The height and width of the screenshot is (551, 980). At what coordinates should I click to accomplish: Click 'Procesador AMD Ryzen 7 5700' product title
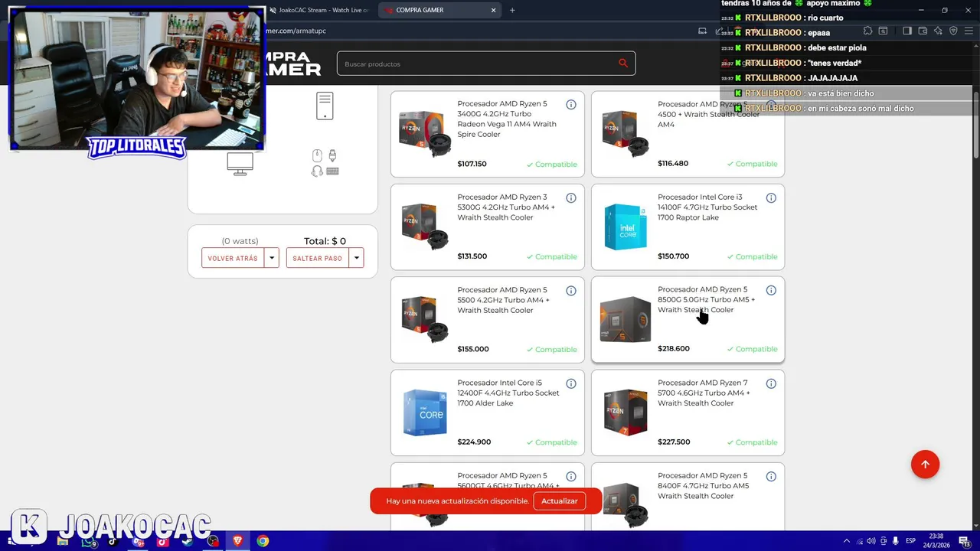click(704, 393)
